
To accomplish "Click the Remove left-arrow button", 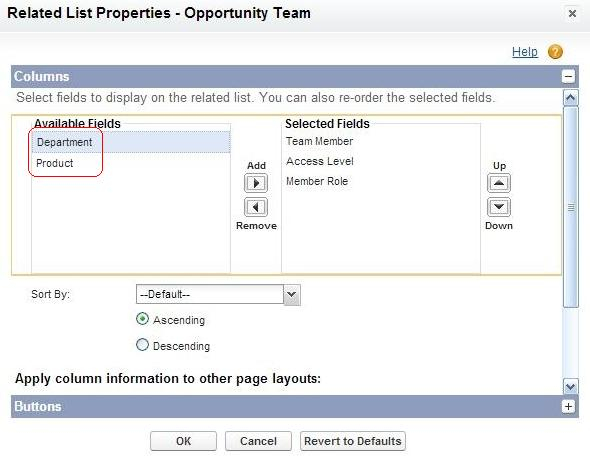I will point(256,207).
